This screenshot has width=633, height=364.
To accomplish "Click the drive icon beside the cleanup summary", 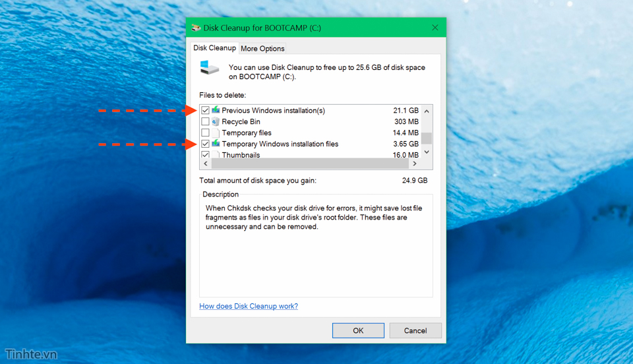I will pos(210,67).
